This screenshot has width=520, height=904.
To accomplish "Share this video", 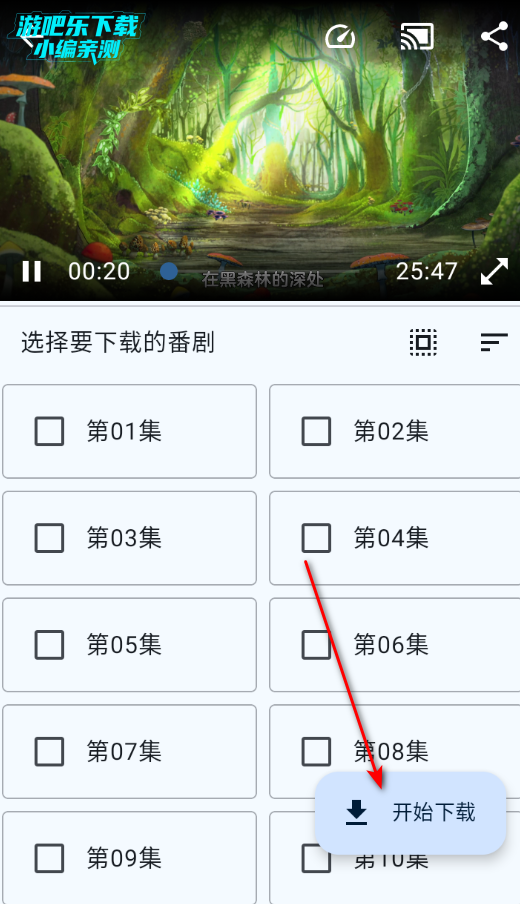I will (494, 36).
